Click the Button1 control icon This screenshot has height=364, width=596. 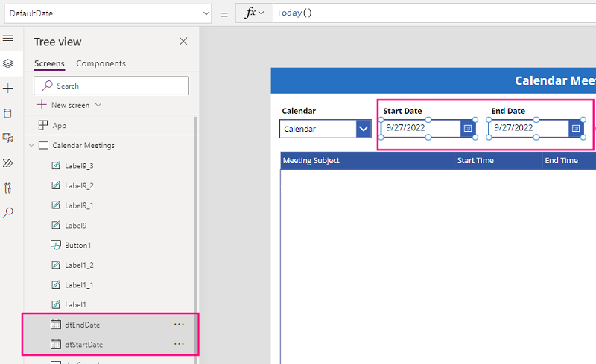pos(56,245)
